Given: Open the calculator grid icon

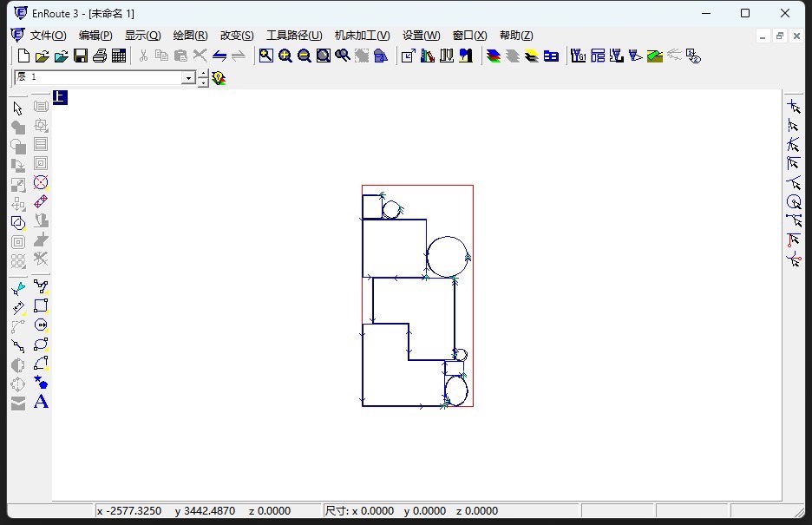Looking at the screenshot, I should [119, 56].
